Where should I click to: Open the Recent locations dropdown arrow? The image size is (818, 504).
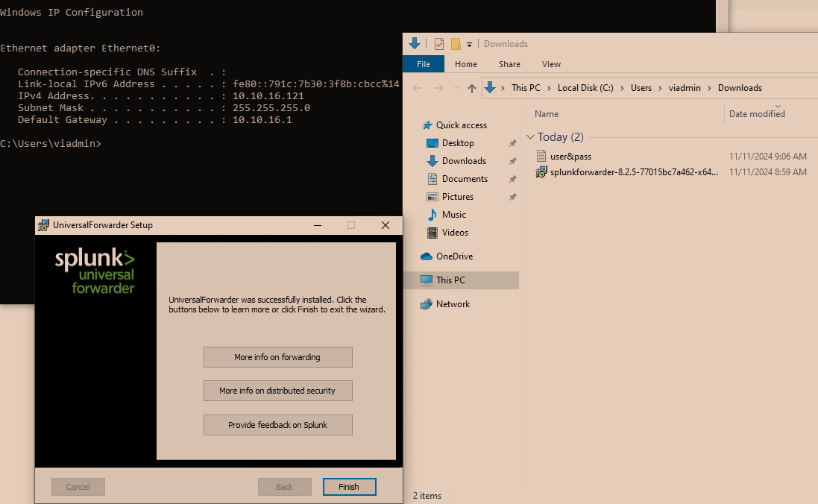(456, 88)
